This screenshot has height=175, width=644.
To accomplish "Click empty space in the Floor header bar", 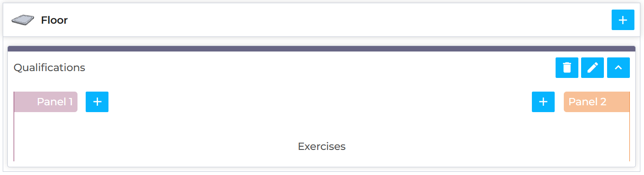I will pos(337,21).
